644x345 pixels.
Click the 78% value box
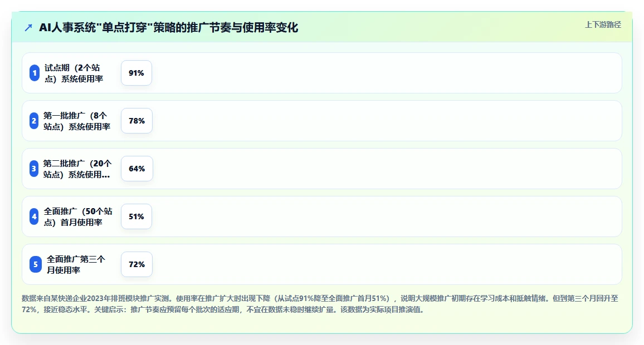(x=137, y=121)
